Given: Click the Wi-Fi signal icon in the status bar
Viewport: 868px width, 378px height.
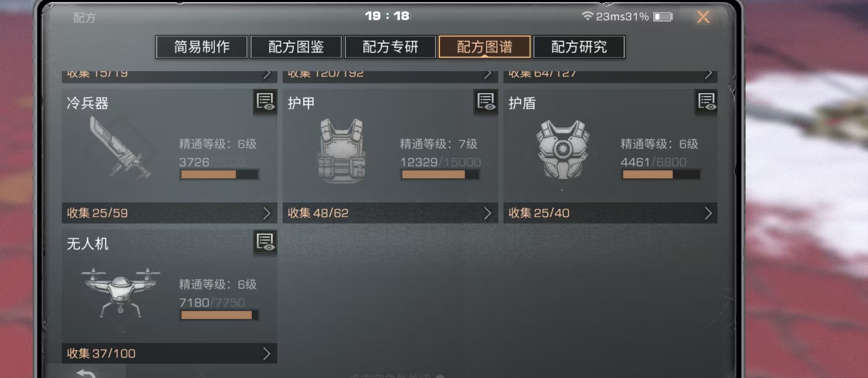Looking at the screenshot, I should click(587, 16).
